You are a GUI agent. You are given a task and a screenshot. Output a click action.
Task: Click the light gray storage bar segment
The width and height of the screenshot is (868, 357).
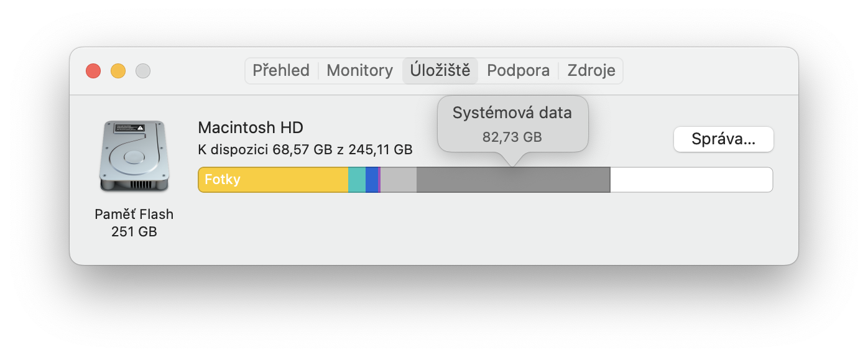tap(398, 180)
